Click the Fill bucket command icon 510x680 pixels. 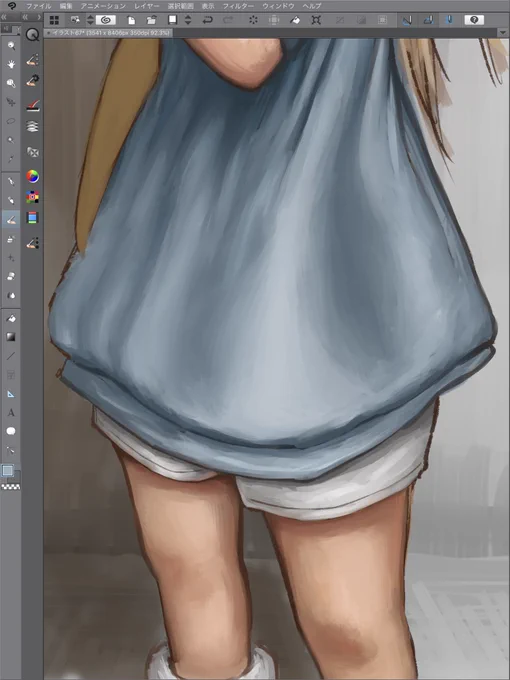295,20
